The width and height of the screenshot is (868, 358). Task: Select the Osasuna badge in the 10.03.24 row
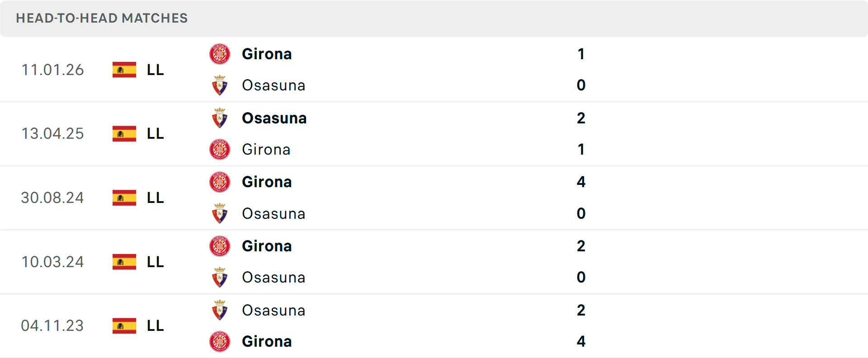pos(220,278)
